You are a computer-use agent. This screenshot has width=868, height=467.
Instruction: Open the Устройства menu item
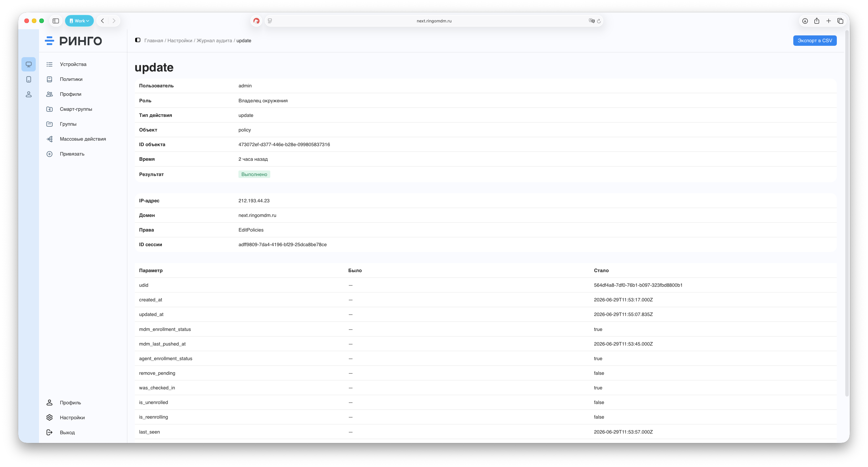tap(73, 64)
